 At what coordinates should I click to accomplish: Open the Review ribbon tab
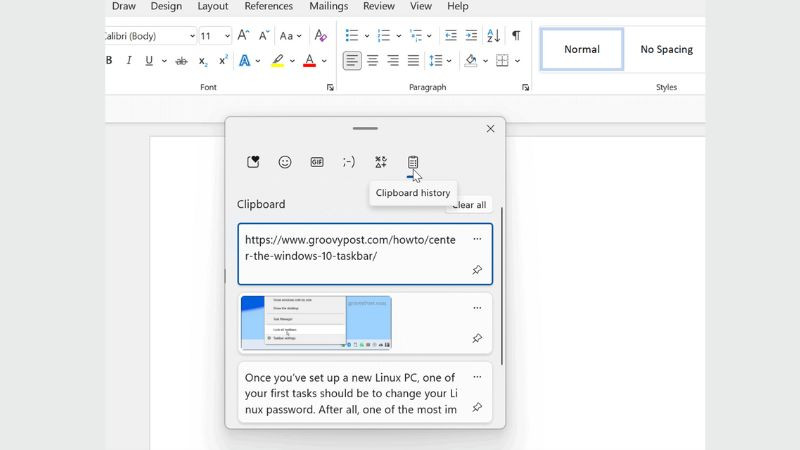379,6
